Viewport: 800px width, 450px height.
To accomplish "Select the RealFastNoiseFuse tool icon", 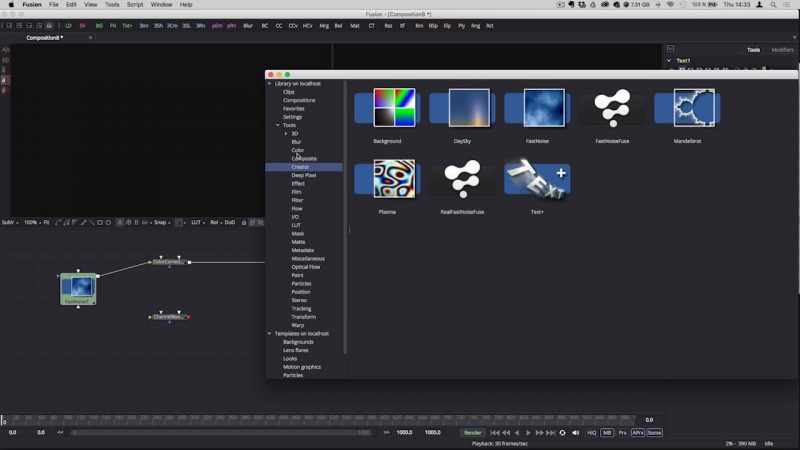I will 462,179.
